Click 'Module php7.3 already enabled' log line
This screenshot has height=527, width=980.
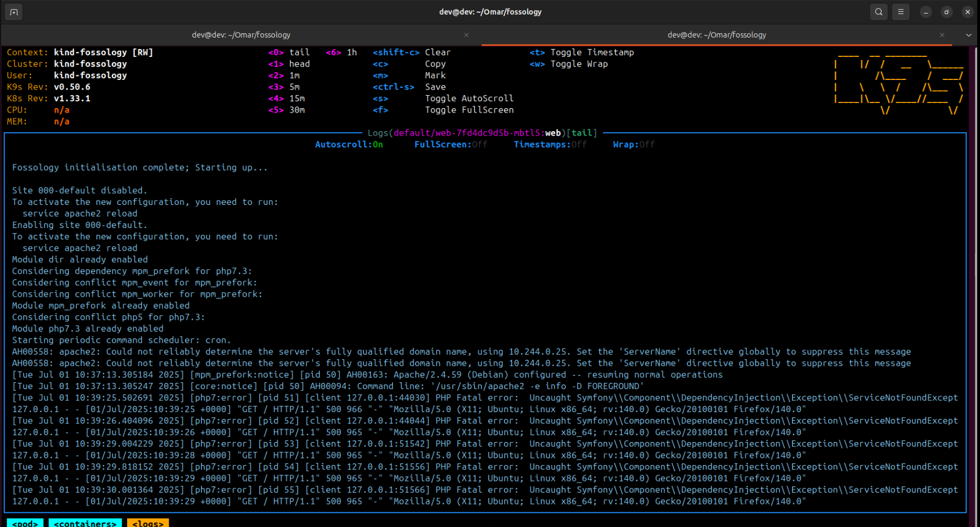pos(88,329)
